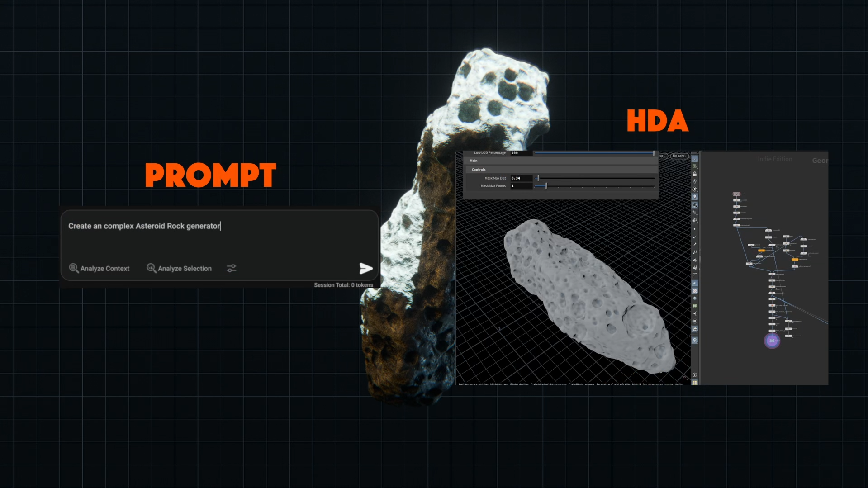Image resolution: width=868 pixels, height=488 pixels.
Task: Click the Analyze Context button
Action: click(x=99, y=269)
